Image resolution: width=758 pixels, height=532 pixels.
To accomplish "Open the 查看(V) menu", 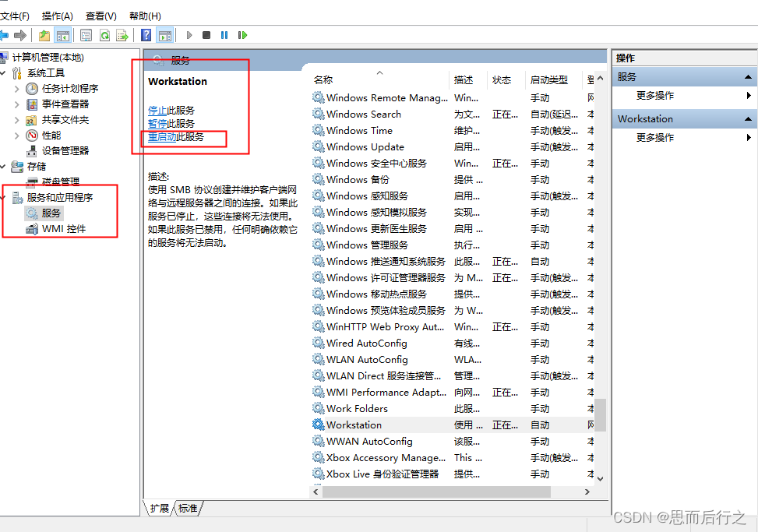I will pyautogui.click(x=101, y=16).
